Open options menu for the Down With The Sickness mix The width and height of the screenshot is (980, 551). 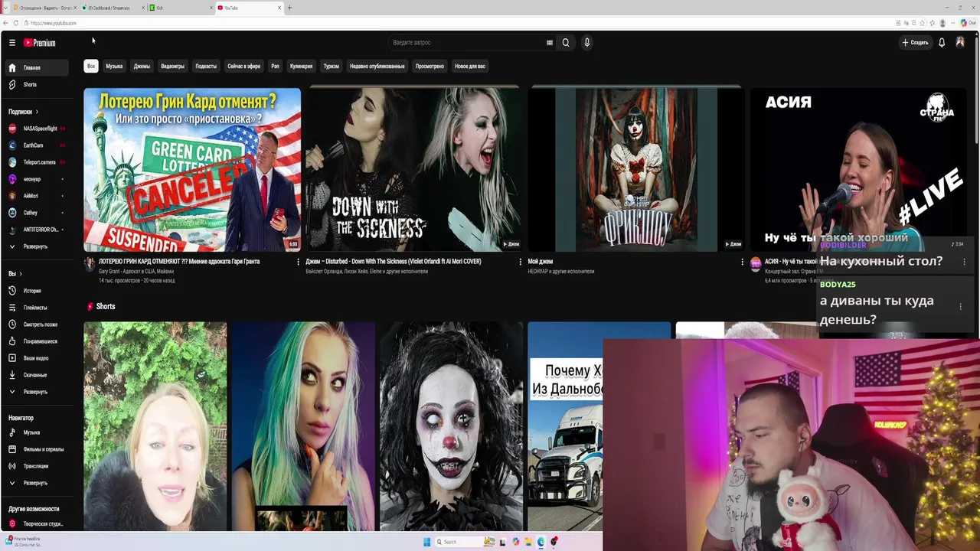(x=520, y=262)
